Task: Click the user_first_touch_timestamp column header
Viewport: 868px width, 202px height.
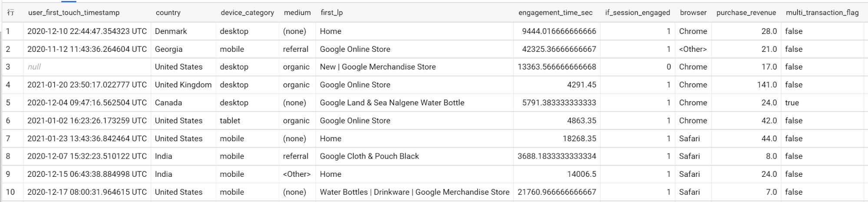Action: pos(74,13)
